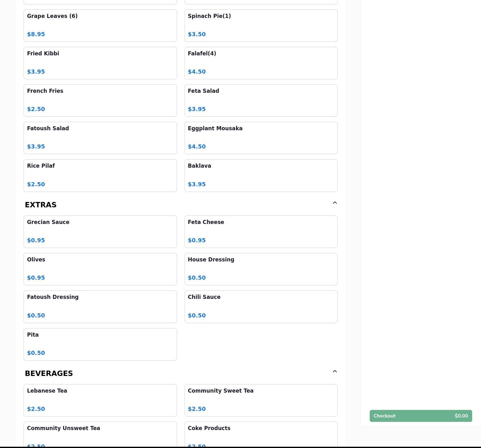Pick the Pita extra item

coord(100,344)
